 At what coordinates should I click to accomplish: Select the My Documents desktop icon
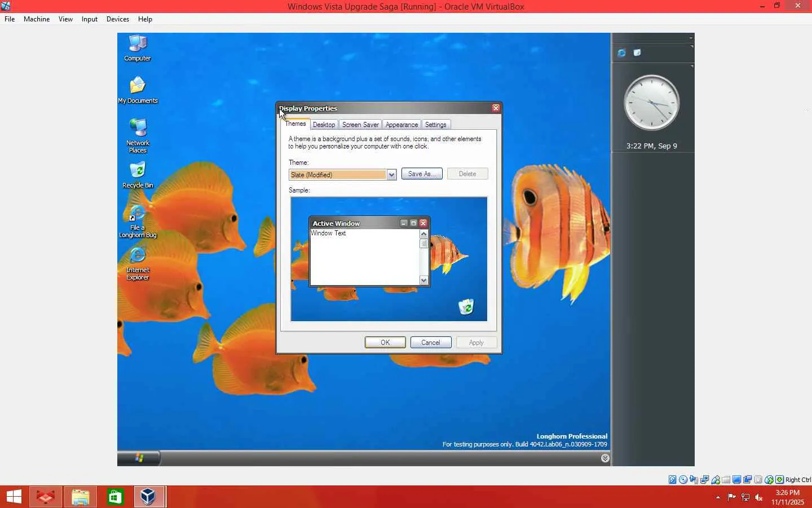[138, 90]
